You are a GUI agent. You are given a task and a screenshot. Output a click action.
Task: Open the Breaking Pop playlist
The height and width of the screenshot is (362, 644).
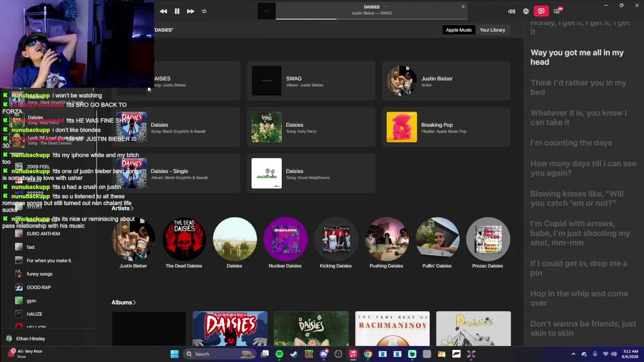446,127
